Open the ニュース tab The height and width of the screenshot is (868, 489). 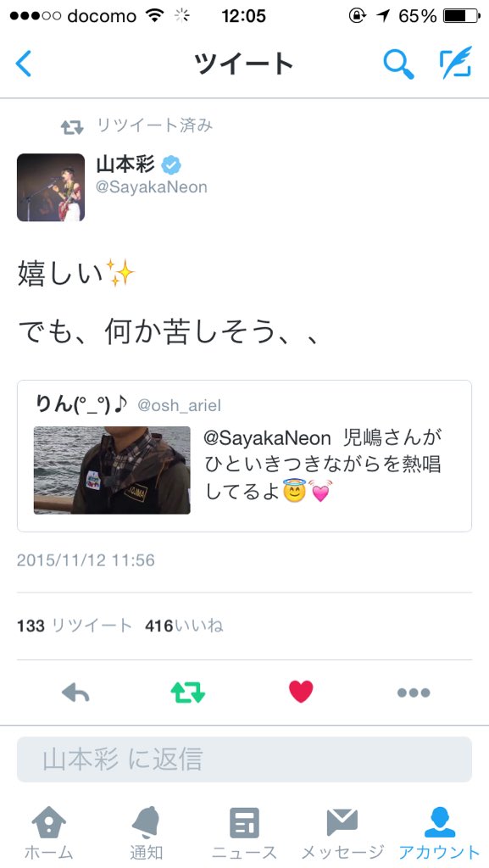pos(244,833)
